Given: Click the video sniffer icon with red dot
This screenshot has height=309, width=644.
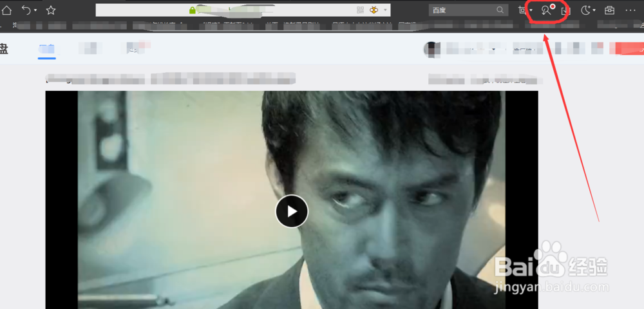Looking at the screenshot, I should point(548,10).
